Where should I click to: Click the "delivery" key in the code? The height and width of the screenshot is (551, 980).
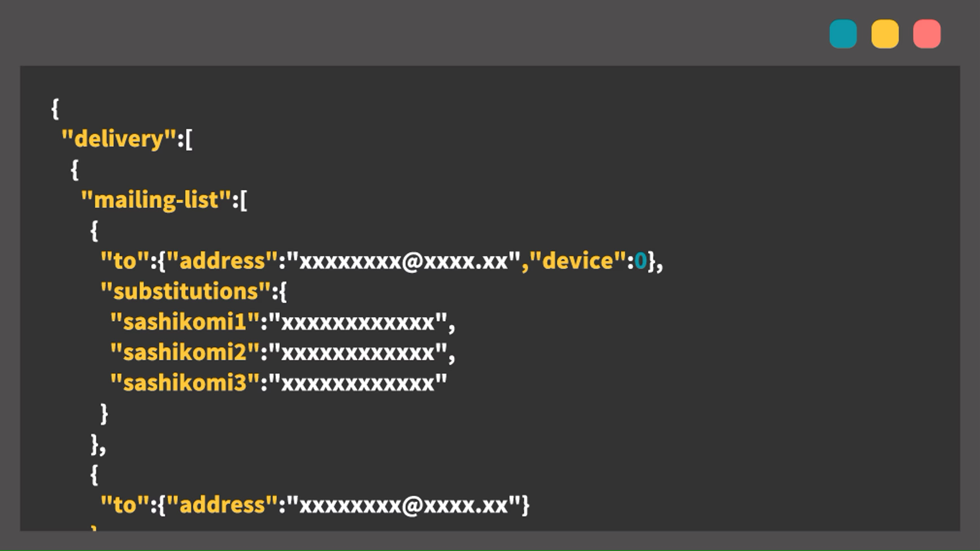(119, 139)
